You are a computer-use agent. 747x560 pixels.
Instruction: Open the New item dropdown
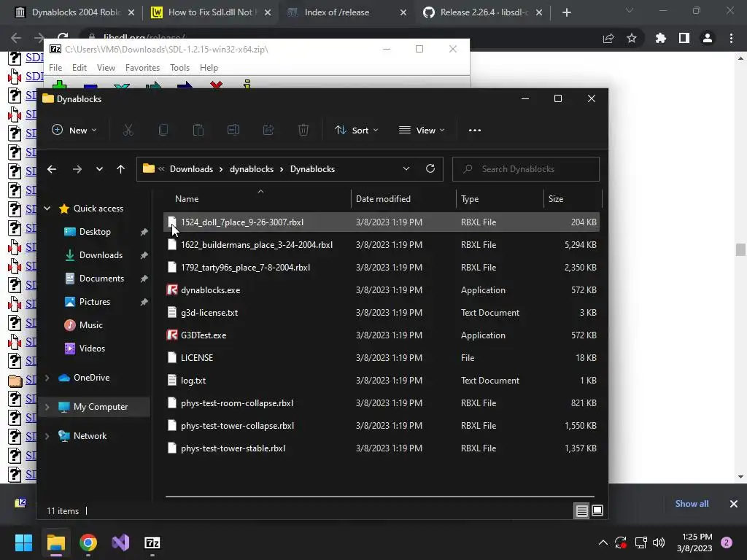click(x=74, y=130)
